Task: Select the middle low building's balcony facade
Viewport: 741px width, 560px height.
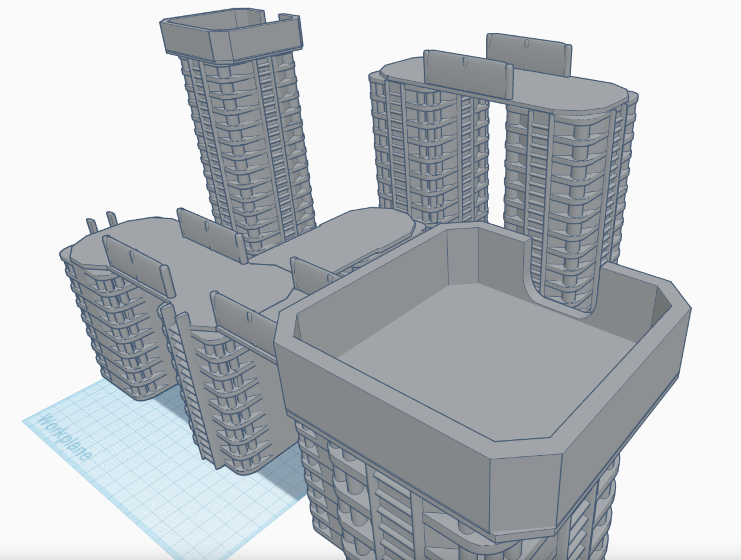Action: coord(231,402)
